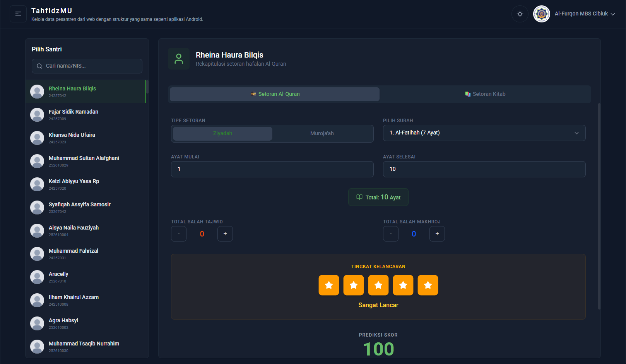
Task: Click avatar icon of Fajar Sidik Ramadan
Action: click(x=37, y=115)
